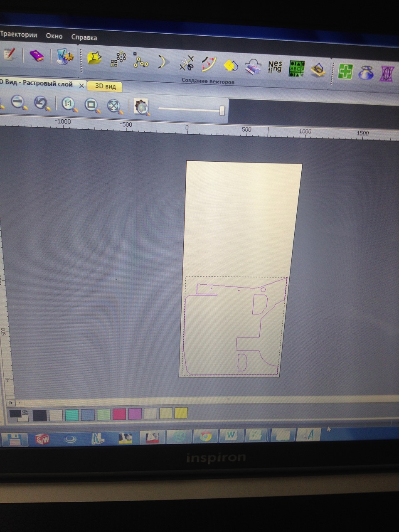Pick the teal colour swatch
The image size is (399, 532).
[x=72, y=415]
